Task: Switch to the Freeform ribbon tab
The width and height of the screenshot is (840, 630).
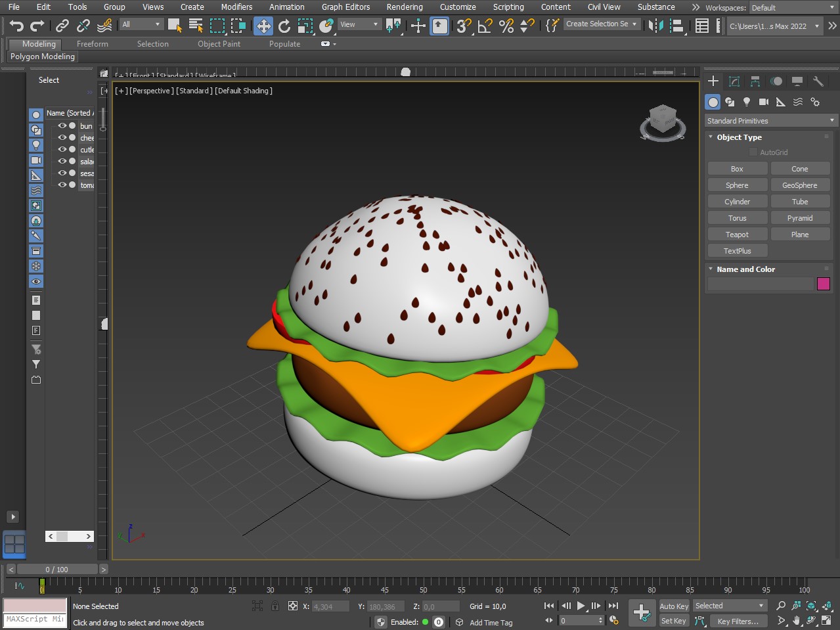Action: tap(92, 44)
